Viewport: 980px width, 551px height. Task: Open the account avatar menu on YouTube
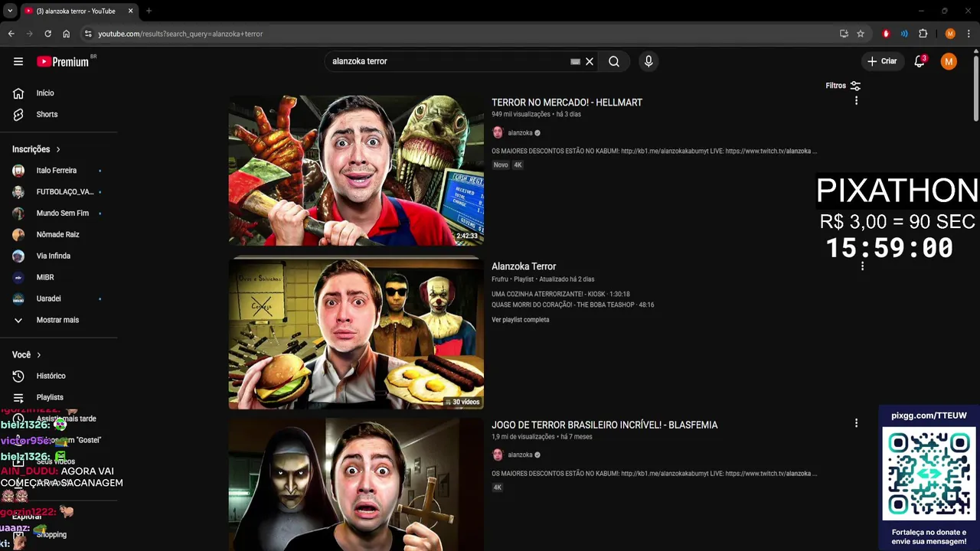point(949,61)
